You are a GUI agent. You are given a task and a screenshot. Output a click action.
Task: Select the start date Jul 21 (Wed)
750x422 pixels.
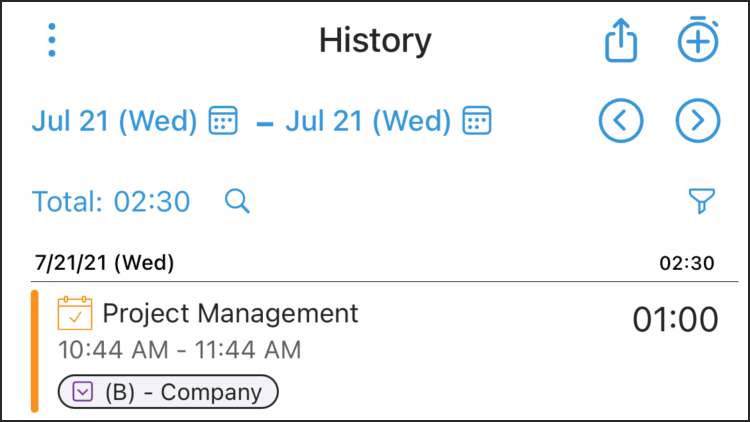(114, 121)
